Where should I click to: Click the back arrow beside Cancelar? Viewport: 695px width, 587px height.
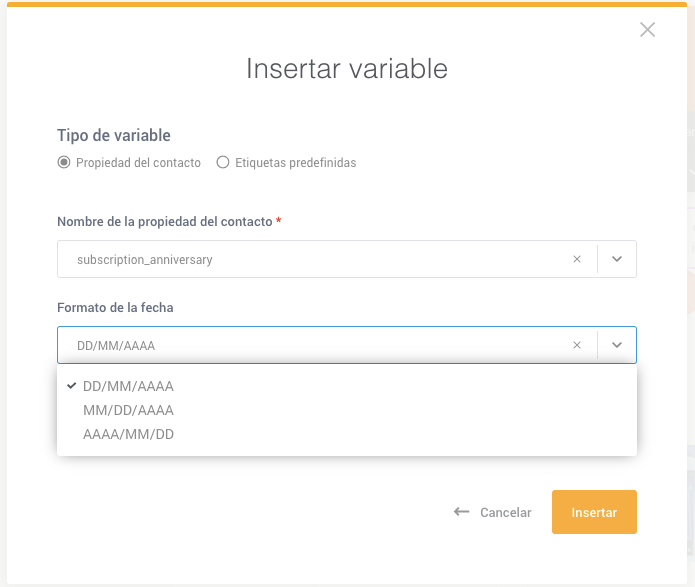(461, 512)
